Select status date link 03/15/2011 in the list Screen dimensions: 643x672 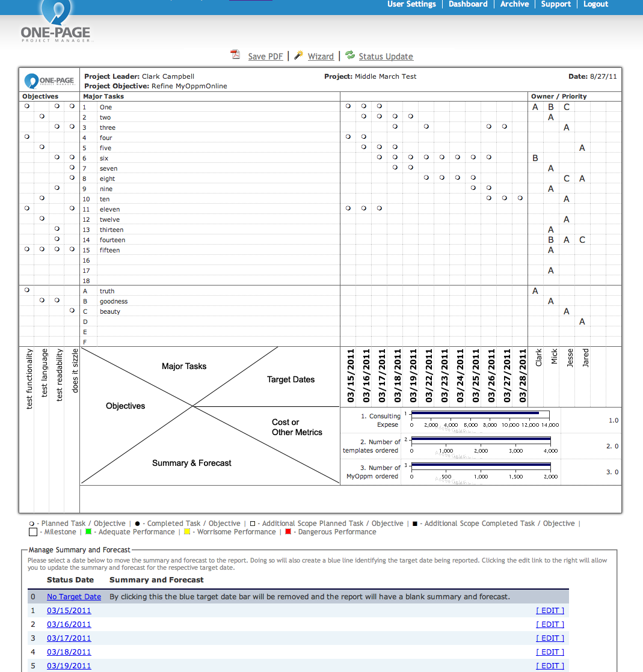[x=69, y=610]
